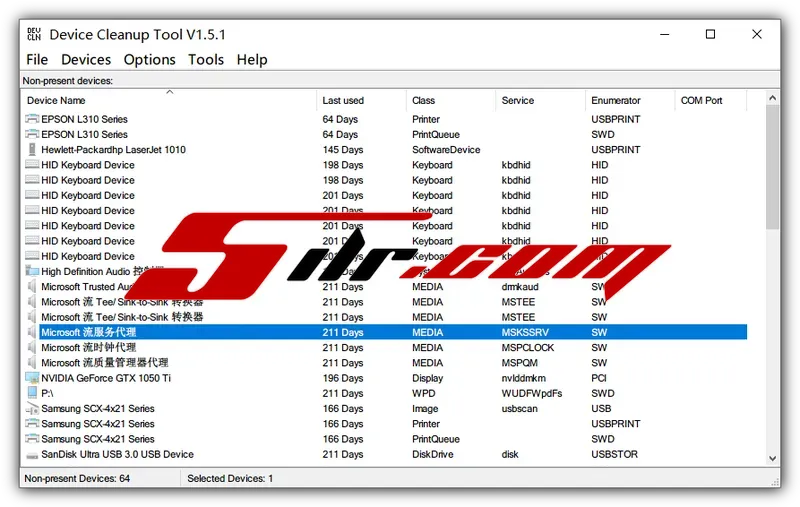The image size is (800, 507).
Task: Click Non-present Devices: 64 status entry
Action: pyautogui.click(x=77, y=478)
